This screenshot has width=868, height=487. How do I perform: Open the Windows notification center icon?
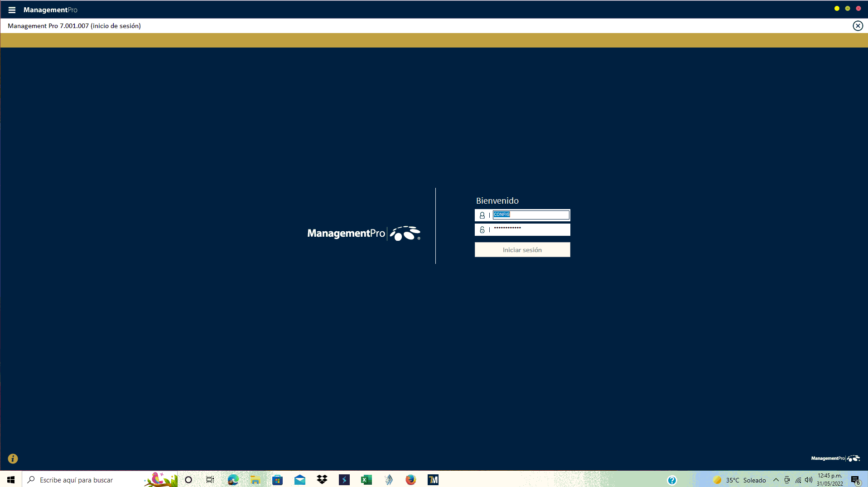[855, 480]
